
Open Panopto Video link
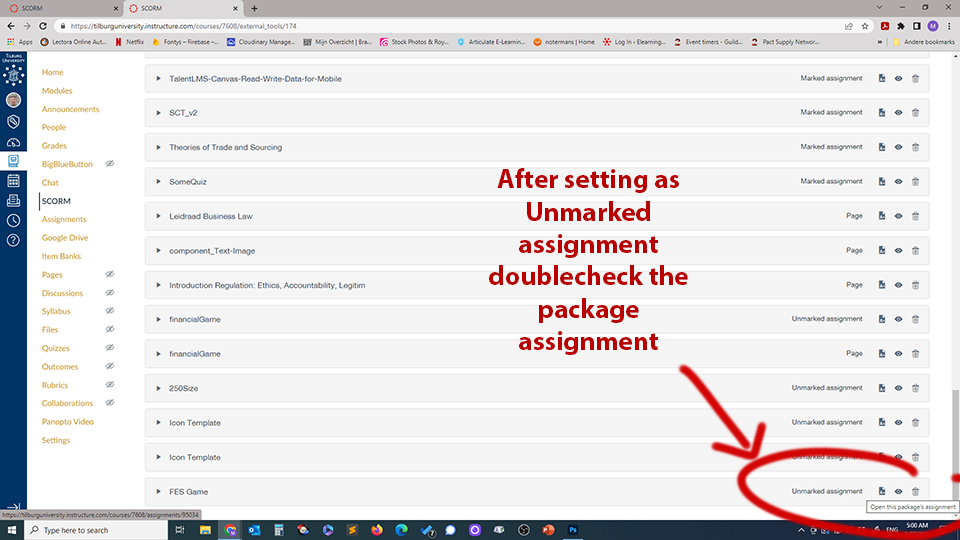coord(67,422)
